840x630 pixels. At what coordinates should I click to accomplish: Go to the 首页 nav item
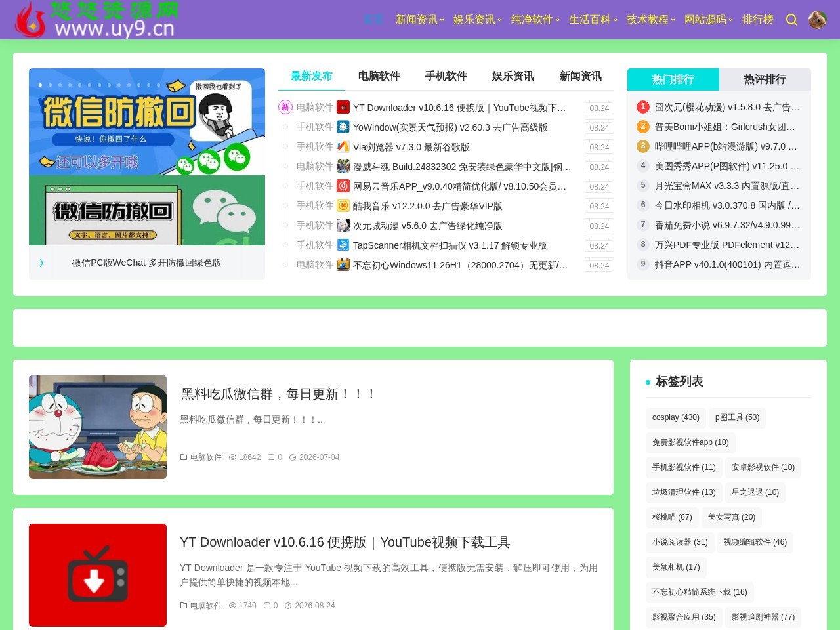pyautogui.click(x=373, y=20)
